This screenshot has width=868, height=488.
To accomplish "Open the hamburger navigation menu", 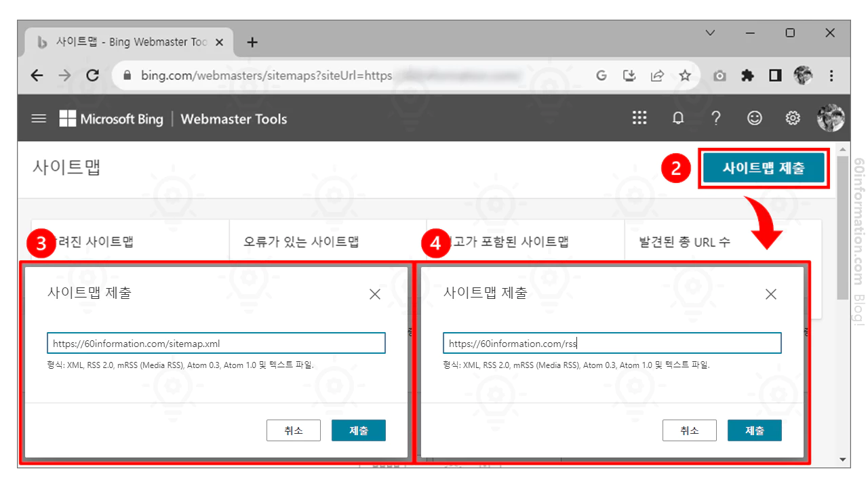I will pos(39,118).
